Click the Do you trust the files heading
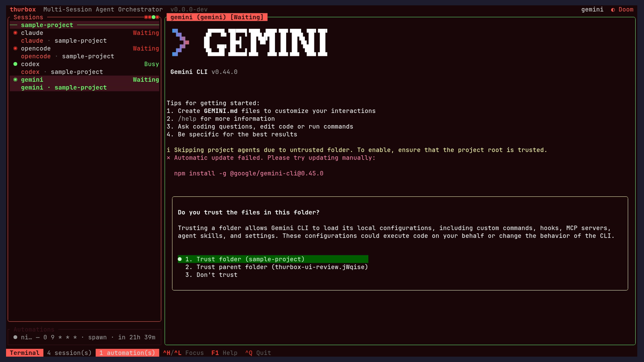 [249, 213]
